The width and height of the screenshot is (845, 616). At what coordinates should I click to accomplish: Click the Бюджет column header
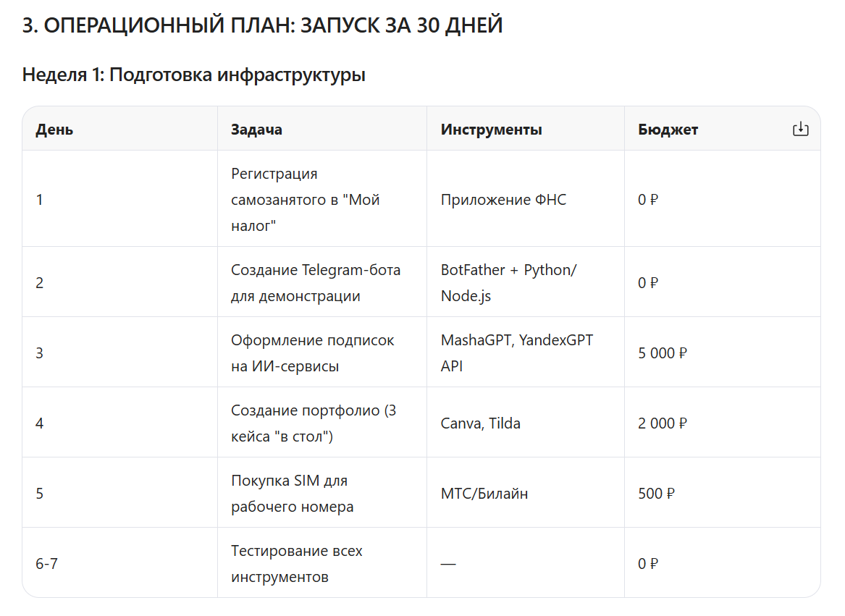click(x=668, y=130)
